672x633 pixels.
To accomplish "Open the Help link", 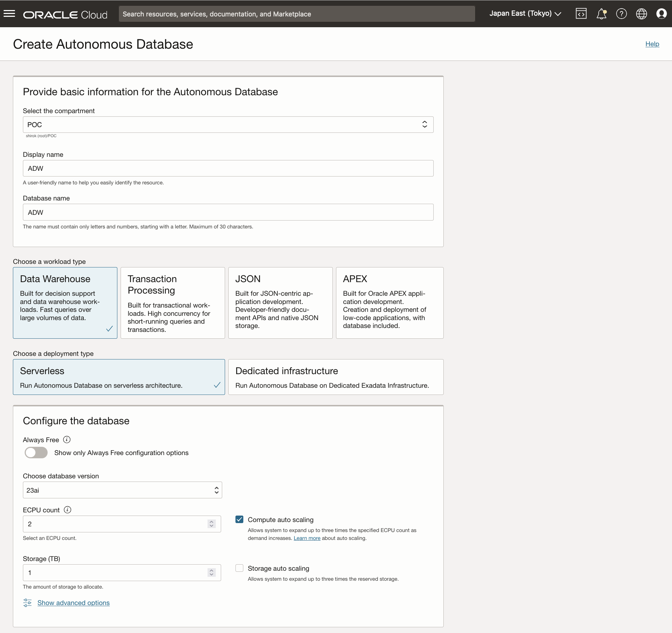I will coord(652,44).
